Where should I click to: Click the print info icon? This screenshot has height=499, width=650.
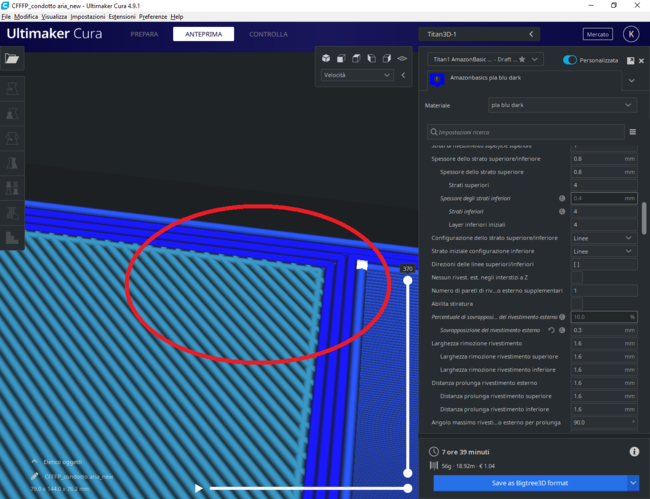click(x=634, y=452)
